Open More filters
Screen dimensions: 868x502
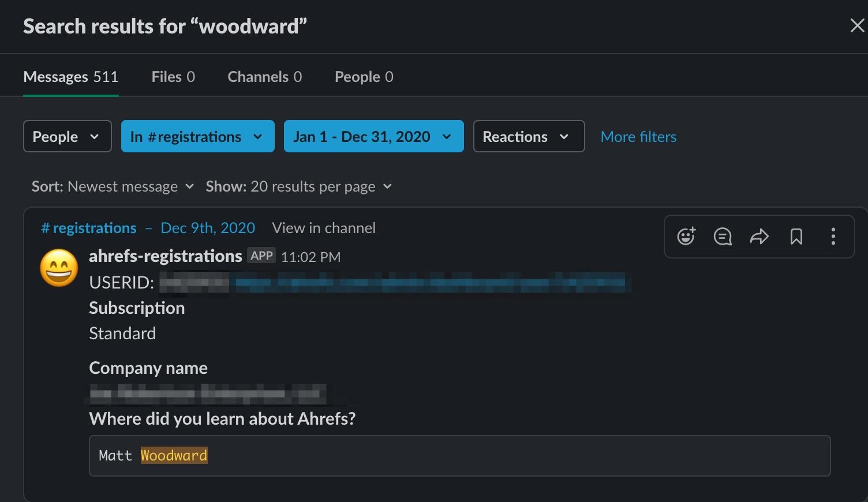638,137
